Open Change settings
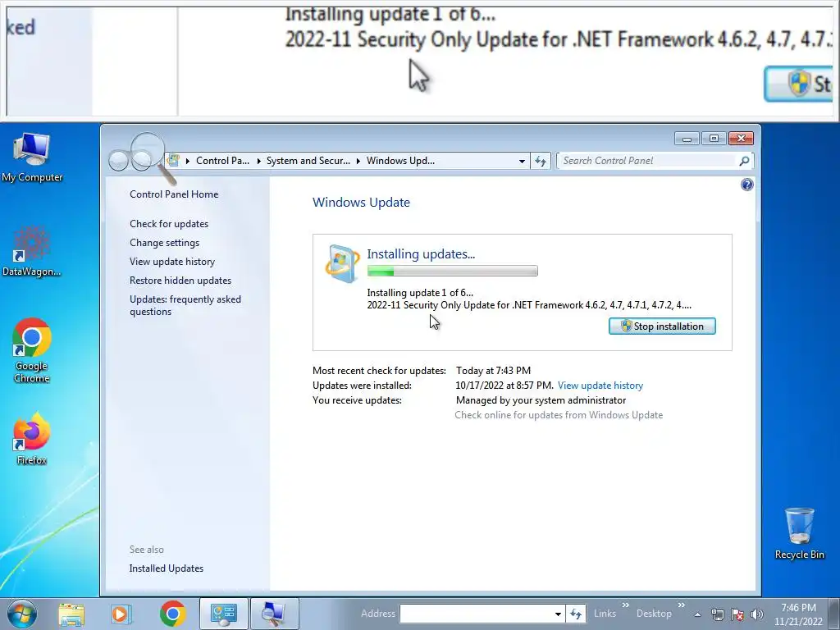This screenshot has height=630, width=840. (164, 243)
